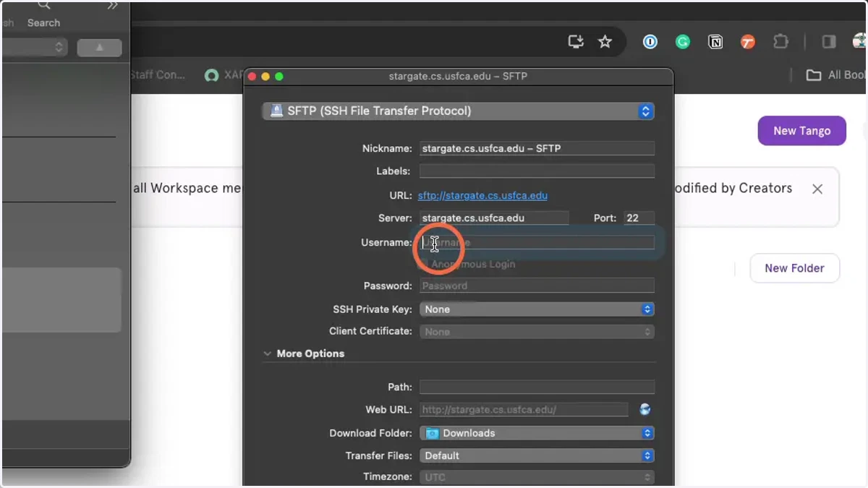
Task: Click the Labels input field
Action: pyautogui.click(x=537, y=171)
